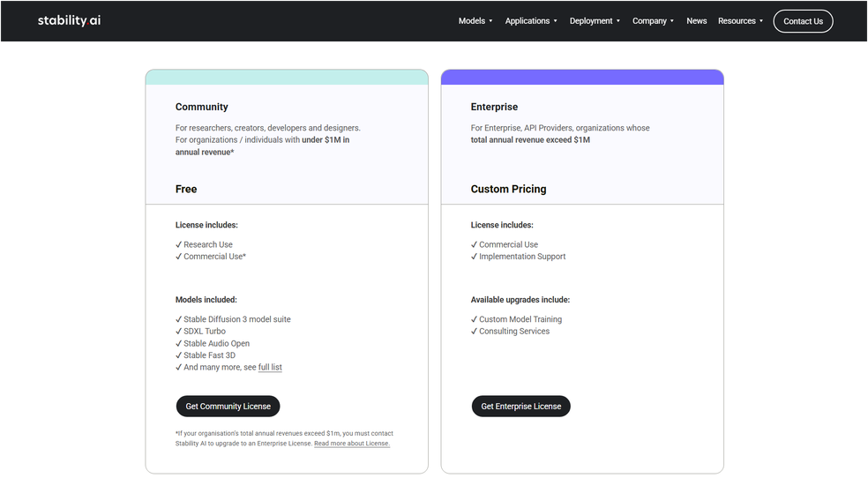Select the Community plan heading
Image resolution: width=868 pixels, height=493 pixels.
(201, 107)
